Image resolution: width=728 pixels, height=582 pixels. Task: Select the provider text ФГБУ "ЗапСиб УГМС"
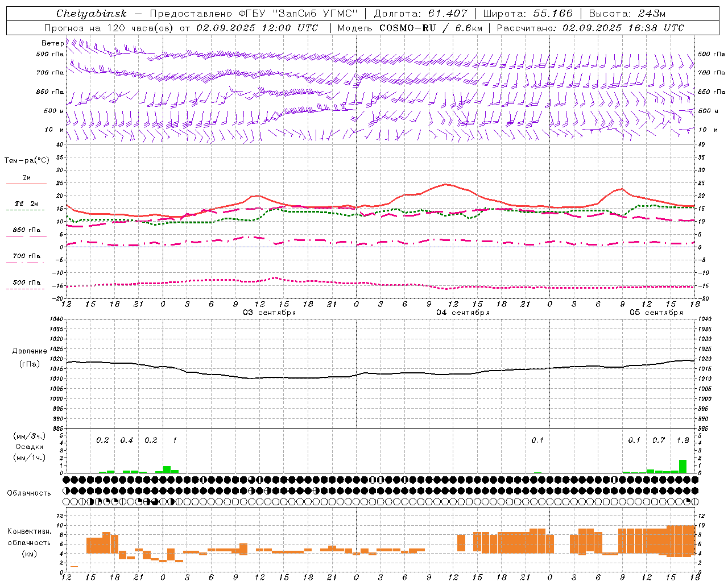point(299,14)
